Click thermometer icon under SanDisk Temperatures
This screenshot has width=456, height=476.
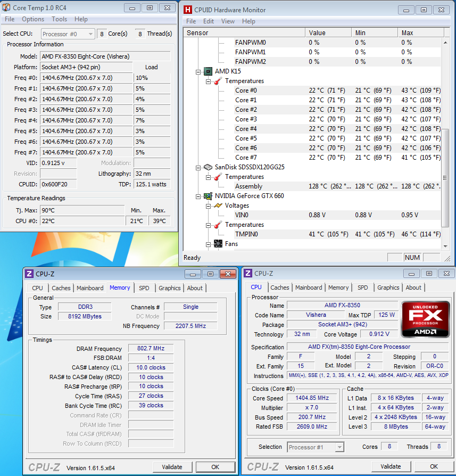point(218,177)
